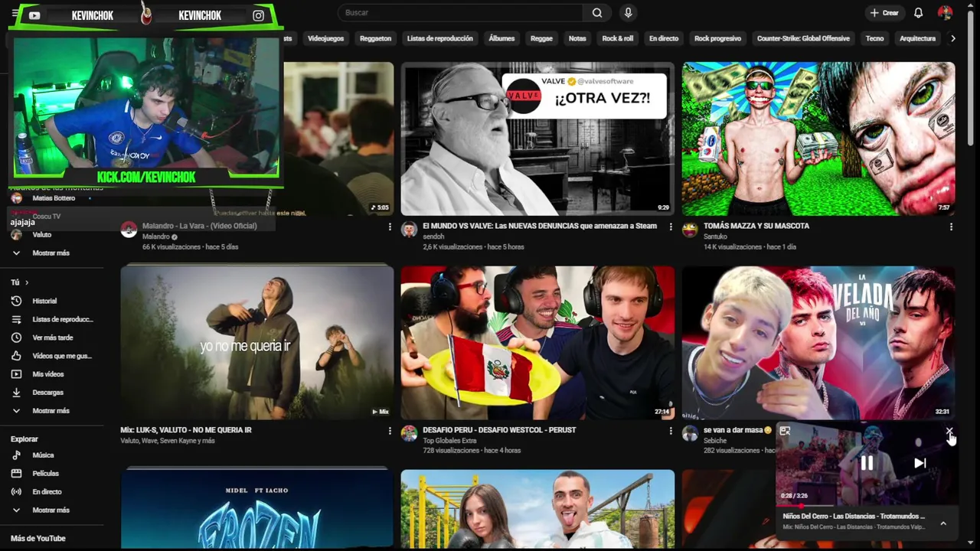The width and height of the screenshot is (980, 551).
Task: Show more category chips with right arrow
Action: click(952, 38)
